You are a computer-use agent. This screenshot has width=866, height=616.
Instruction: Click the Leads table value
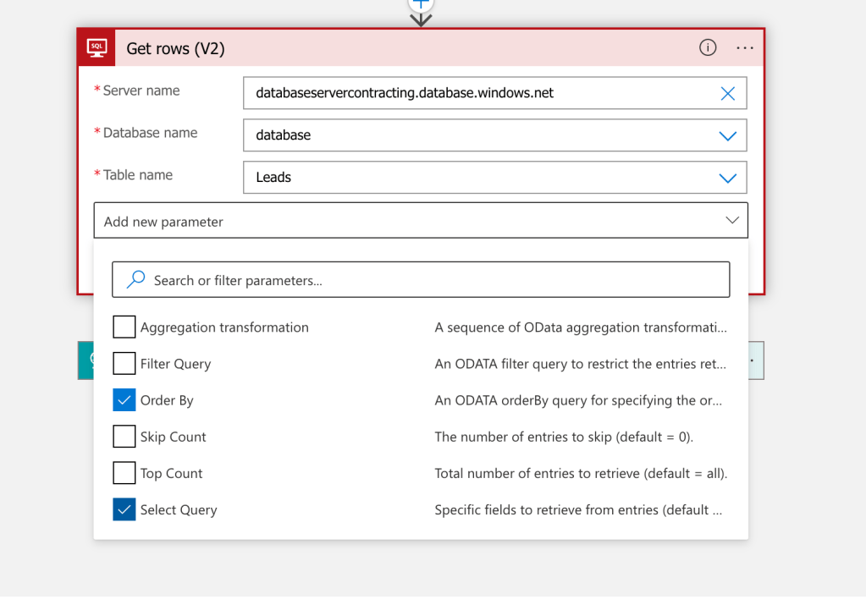point(273,177)
